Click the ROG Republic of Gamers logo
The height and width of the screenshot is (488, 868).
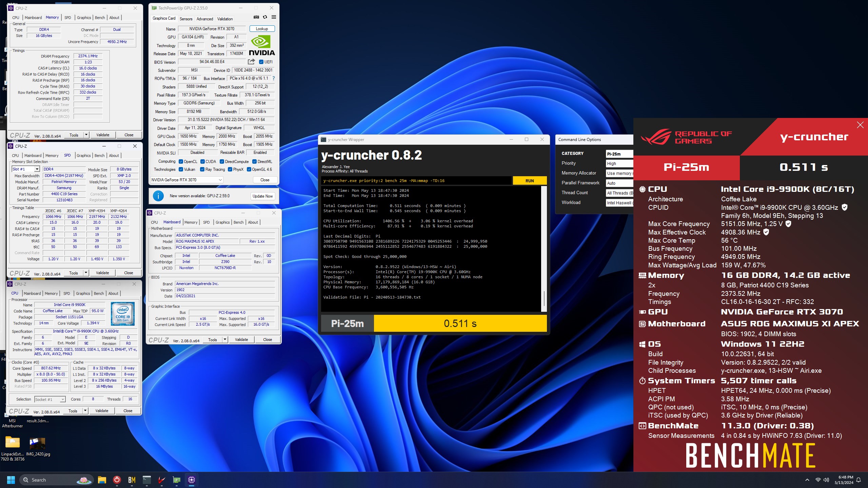(686, 137)
